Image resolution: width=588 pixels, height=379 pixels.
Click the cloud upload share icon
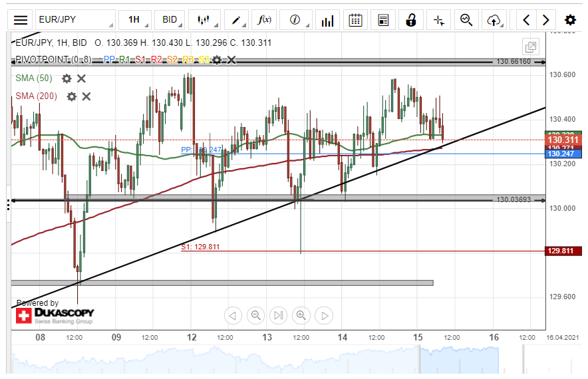(x=494, y=20)
